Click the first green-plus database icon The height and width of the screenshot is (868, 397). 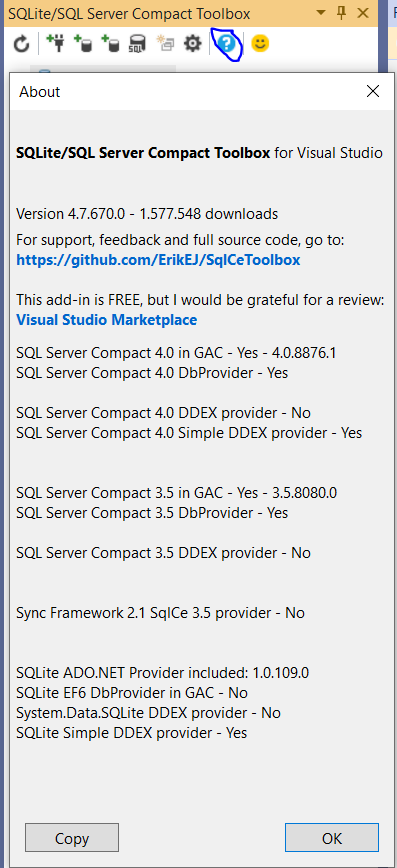[83, 43]
